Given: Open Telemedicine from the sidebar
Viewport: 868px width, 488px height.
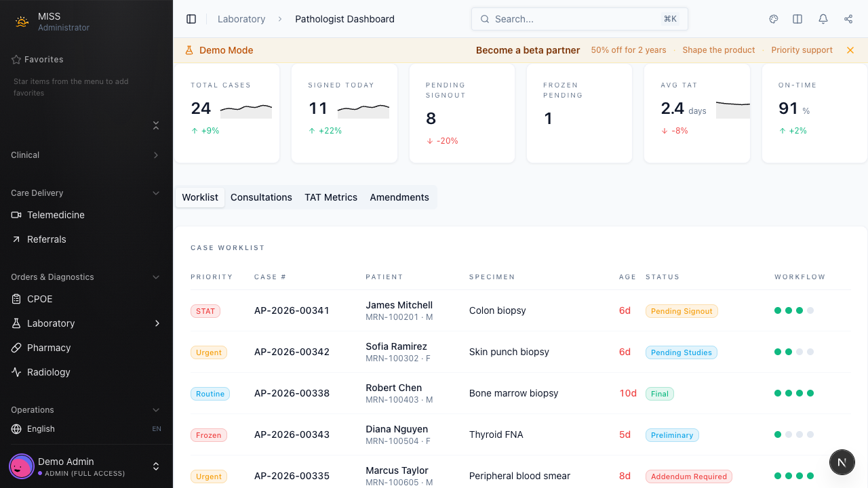Looking at the screenshot, I should (56, 215).
